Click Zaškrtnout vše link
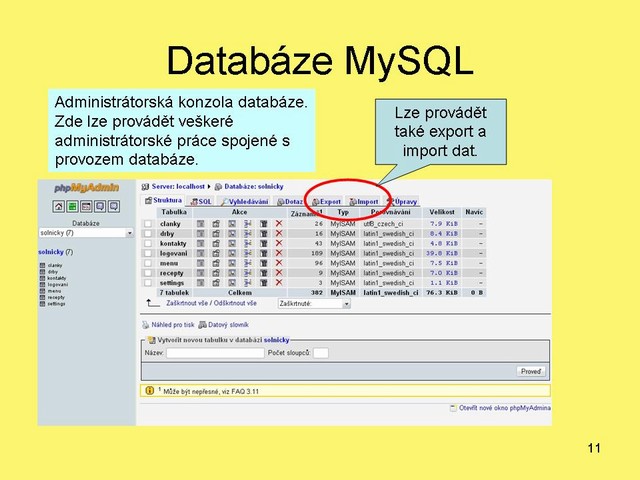 point(187,303)
